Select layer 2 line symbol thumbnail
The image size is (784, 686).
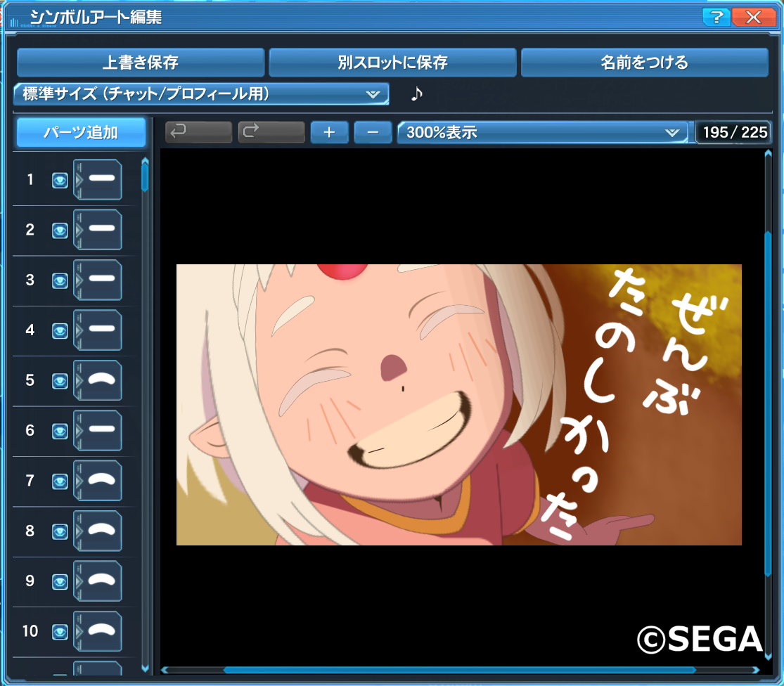[98, 229]
